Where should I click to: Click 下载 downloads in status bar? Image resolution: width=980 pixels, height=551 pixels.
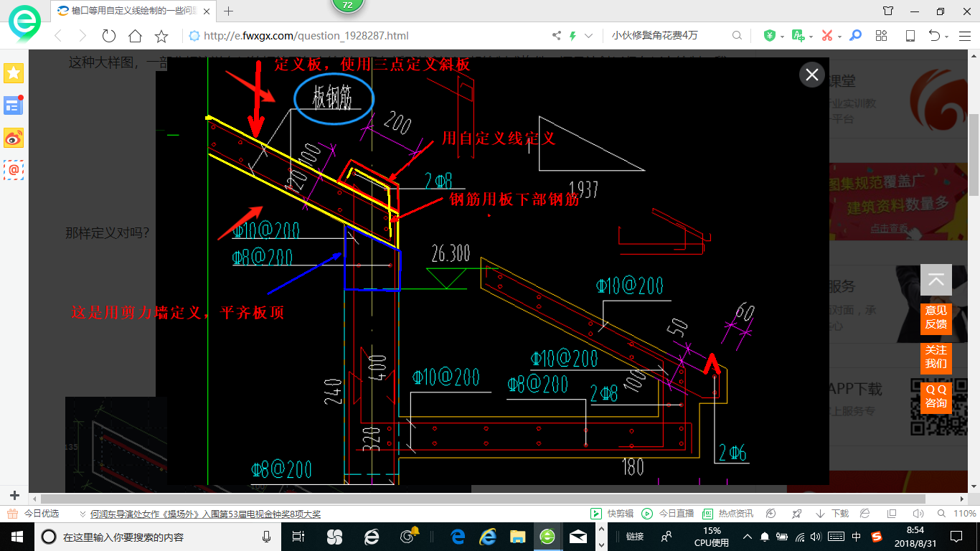coord(832,514)
